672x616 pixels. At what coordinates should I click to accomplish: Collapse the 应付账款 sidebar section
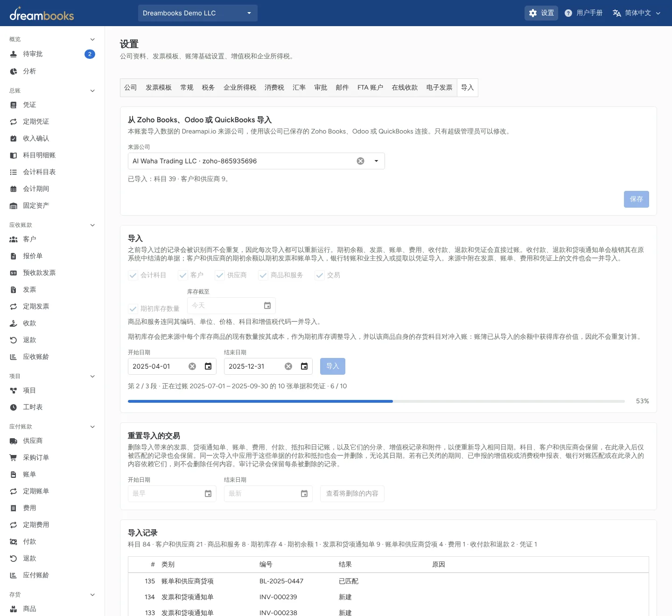coord(92,427)
